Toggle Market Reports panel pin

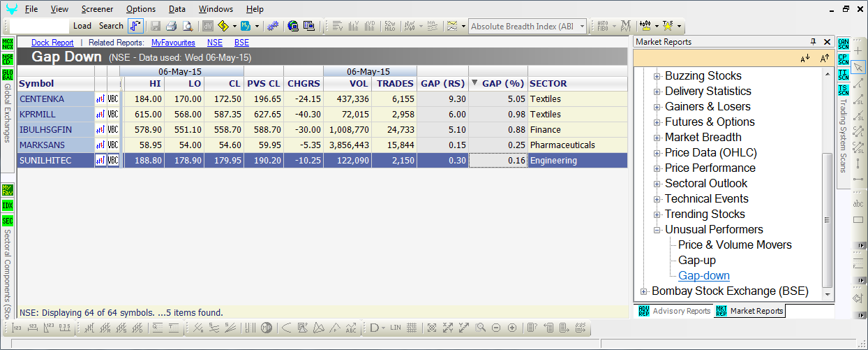click(814, 42)
